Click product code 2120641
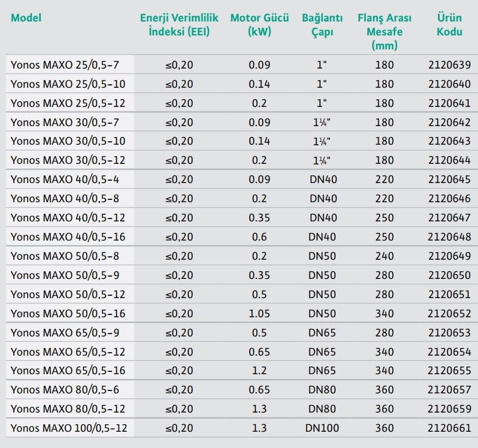The height and width of the screenshot is (448, 478). pos(450,103)
